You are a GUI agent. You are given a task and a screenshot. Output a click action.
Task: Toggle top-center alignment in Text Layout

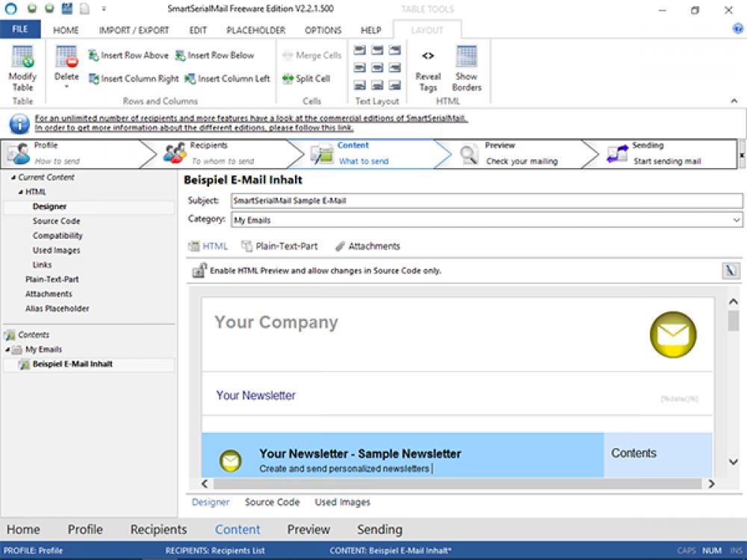[376, 49]
